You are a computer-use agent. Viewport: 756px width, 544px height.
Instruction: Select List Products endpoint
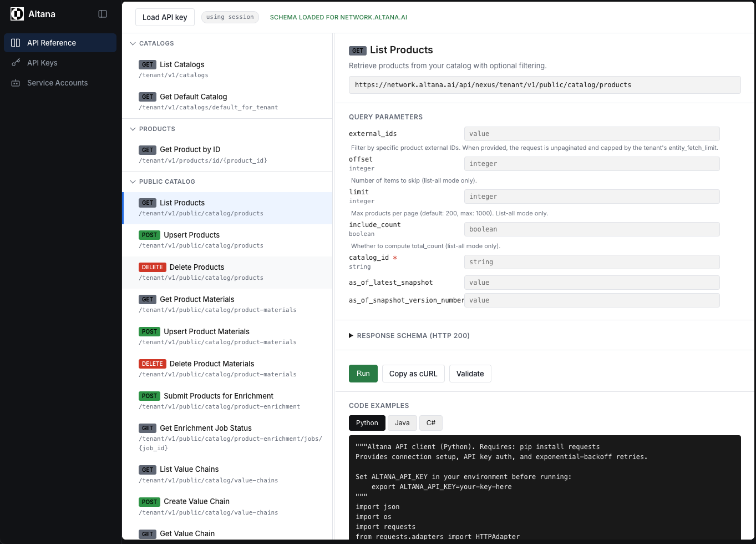227,208
